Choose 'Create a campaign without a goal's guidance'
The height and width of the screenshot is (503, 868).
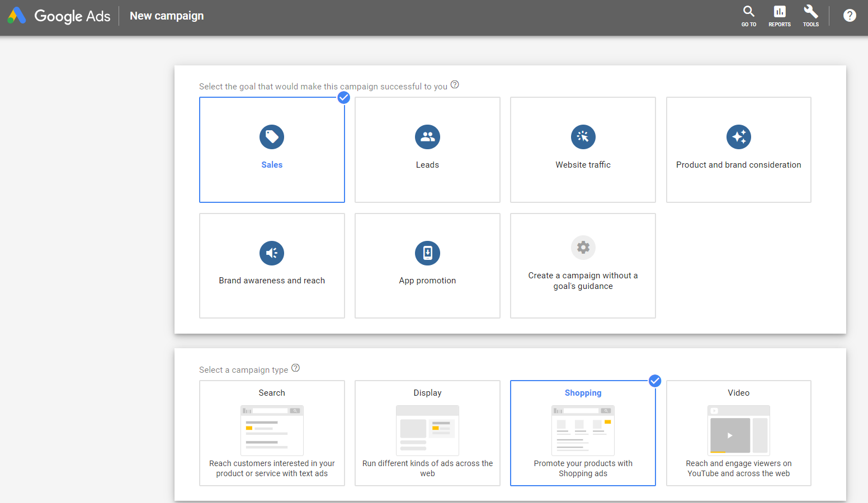pyautogui.click(x=583, y=281)
